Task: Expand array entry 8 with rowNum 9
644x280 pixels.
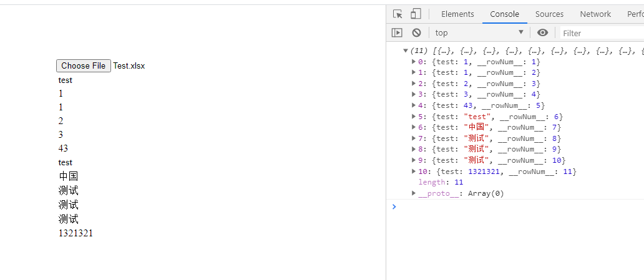Action: [x=414, y=149]
